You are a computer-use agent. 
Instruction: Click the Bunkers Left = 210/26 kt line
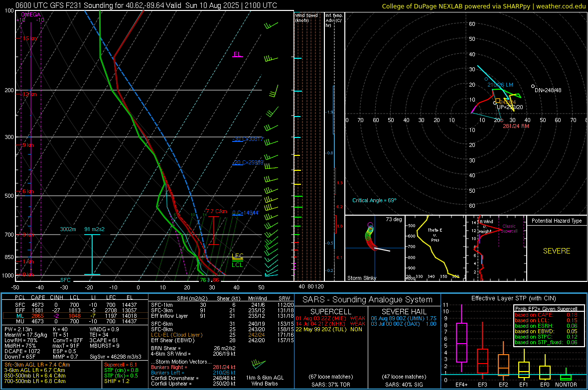[193, 373]
